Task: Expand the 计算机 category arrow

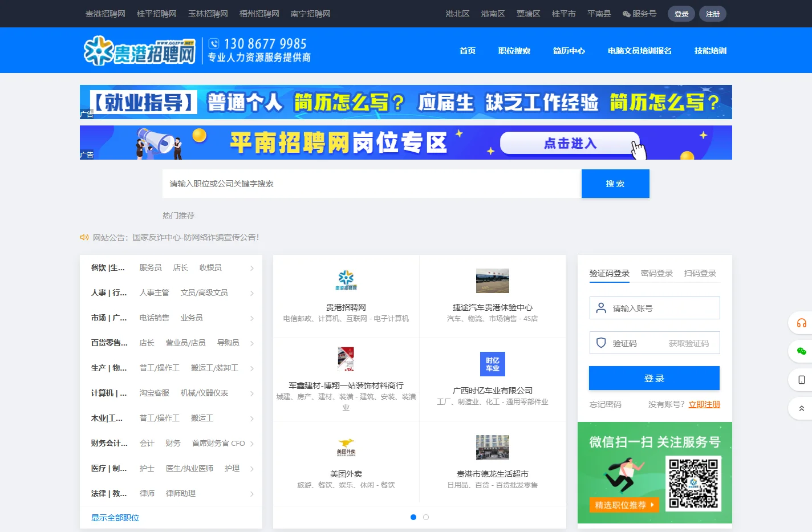Action: (x=252, y=393)
